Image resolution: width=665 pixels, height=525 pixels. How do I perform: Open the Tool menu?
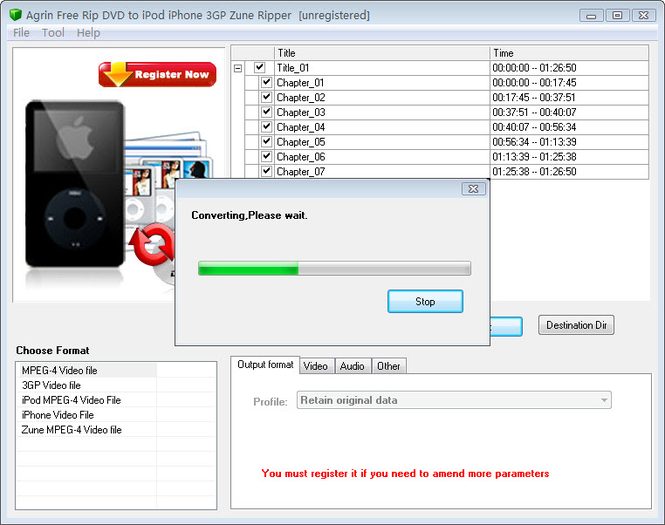53,33
